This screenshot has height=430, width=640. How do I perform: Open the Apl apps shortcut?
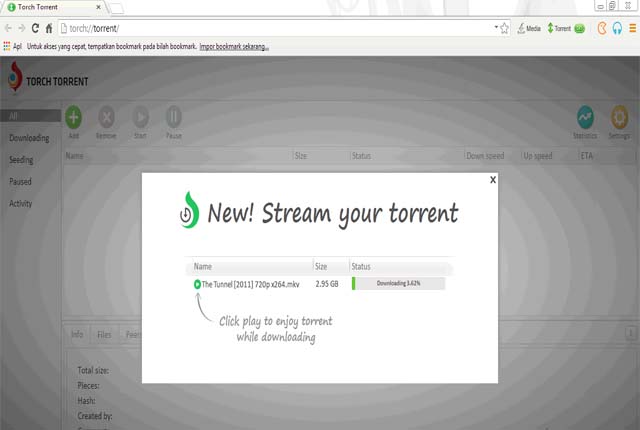(x=12, y=47)
